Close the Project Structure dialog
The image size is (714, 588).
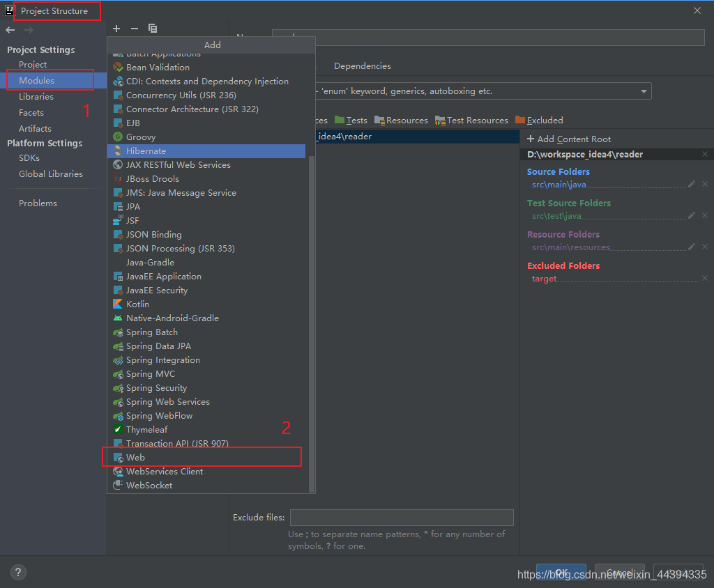tap(697, 10)
